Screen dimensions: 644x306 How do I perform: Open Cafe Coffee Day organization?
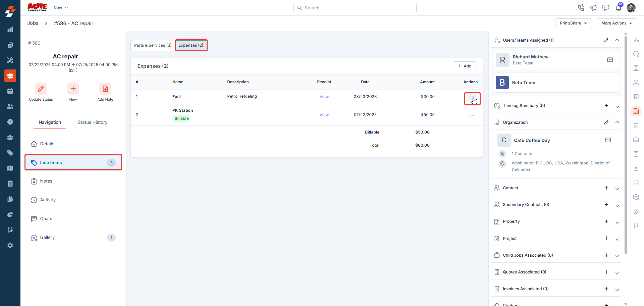pyautogui.click(x=532, y=140)
